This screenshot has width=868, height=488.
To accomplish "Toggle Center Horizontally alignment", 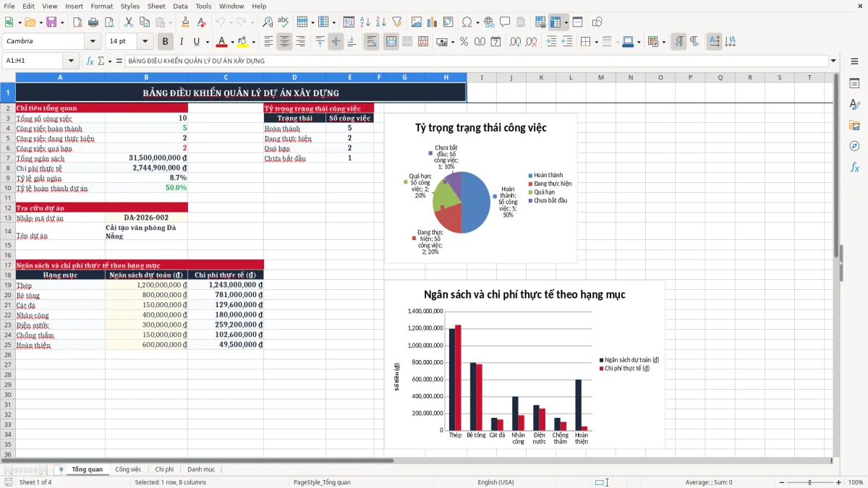I will click(x=284, y=42).
